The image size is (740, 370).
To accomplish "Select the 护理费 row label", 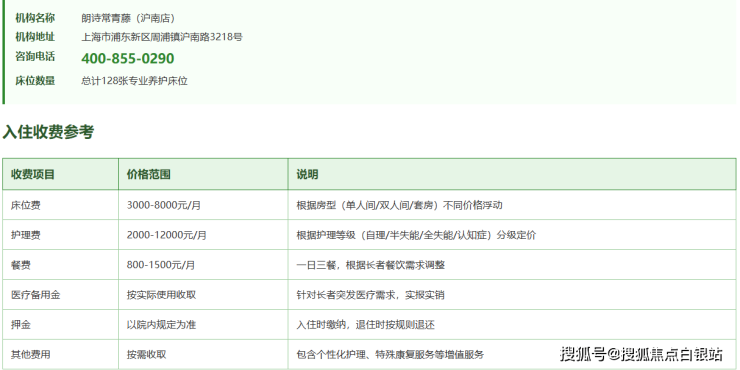I will pos(25,235).
